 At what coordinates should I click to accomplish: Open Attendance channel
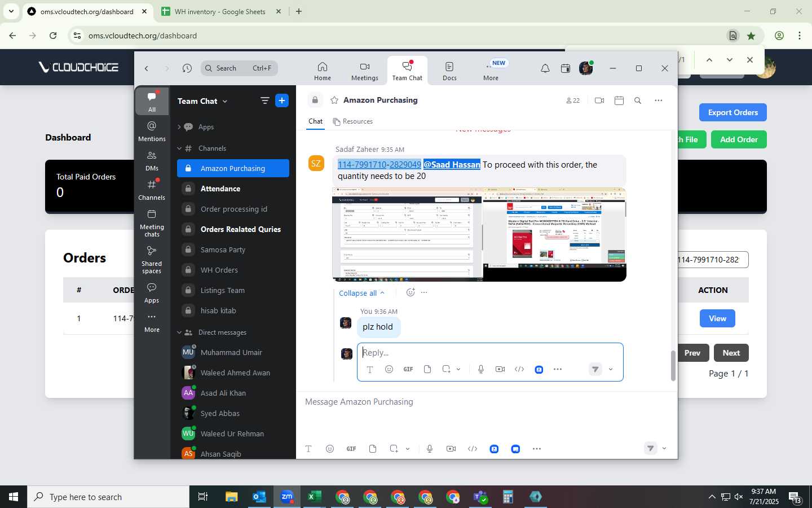233,189
